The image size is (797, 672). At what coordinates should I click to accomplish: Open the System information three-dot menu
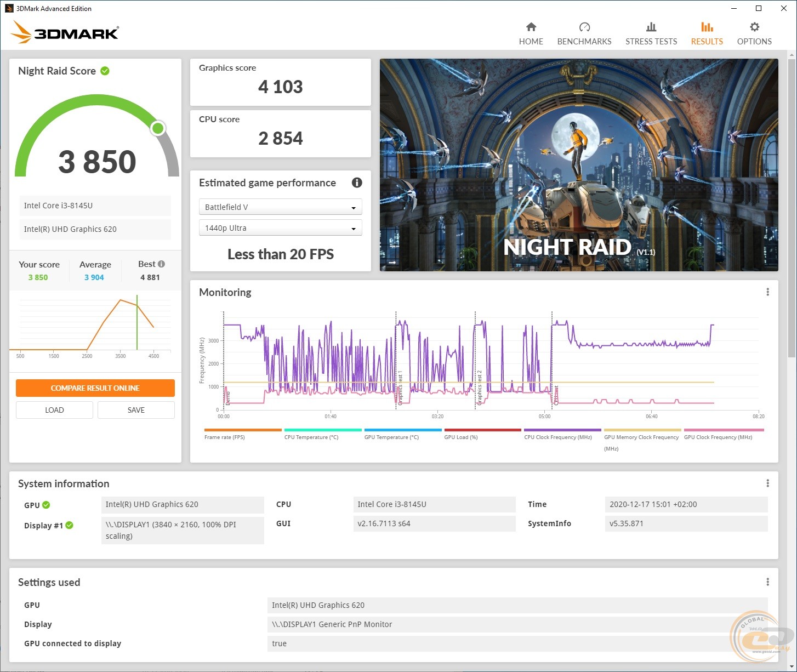click(x=767, y=483)
